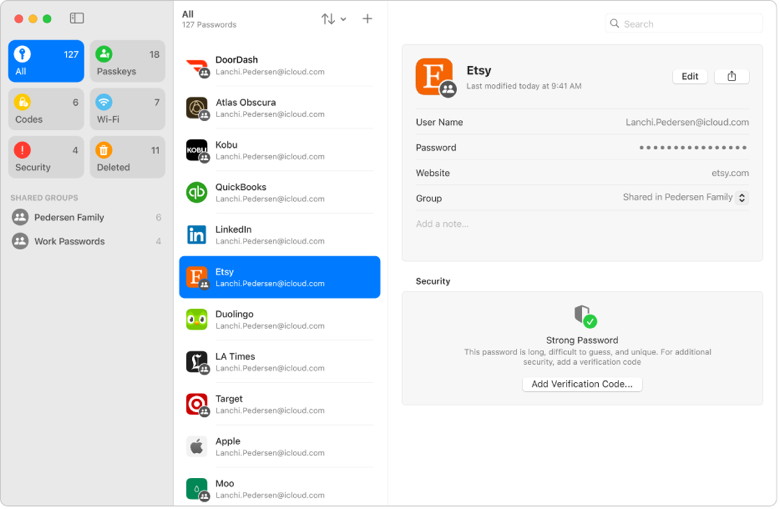This screenshot has width=780, height=509.
Task: Select the Work Passwords shared group
Action: (87, 241)
